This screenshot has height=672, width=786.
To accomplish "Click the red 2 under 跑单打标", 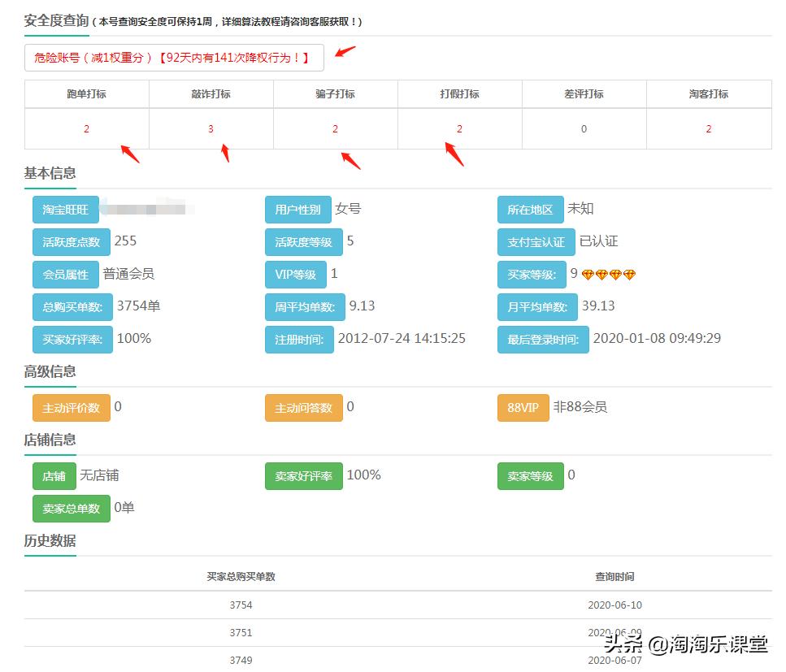I will [86, 128].
